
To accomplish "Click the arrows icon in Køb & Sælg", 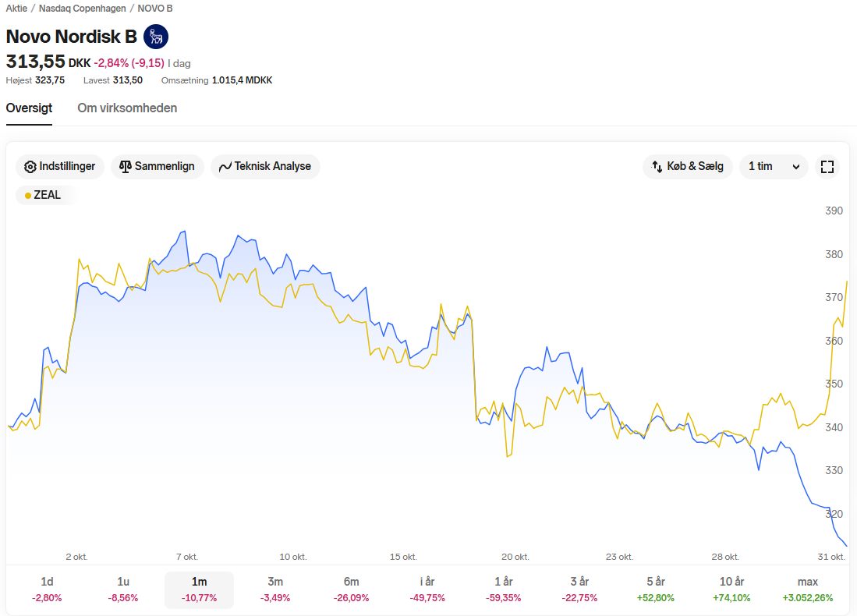I will click(657, 167).
